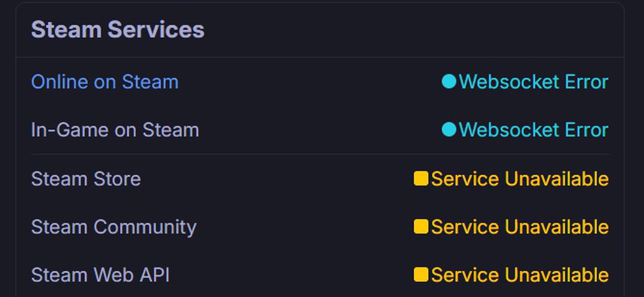Select the In-Game on Steam label

click(115, 130)
